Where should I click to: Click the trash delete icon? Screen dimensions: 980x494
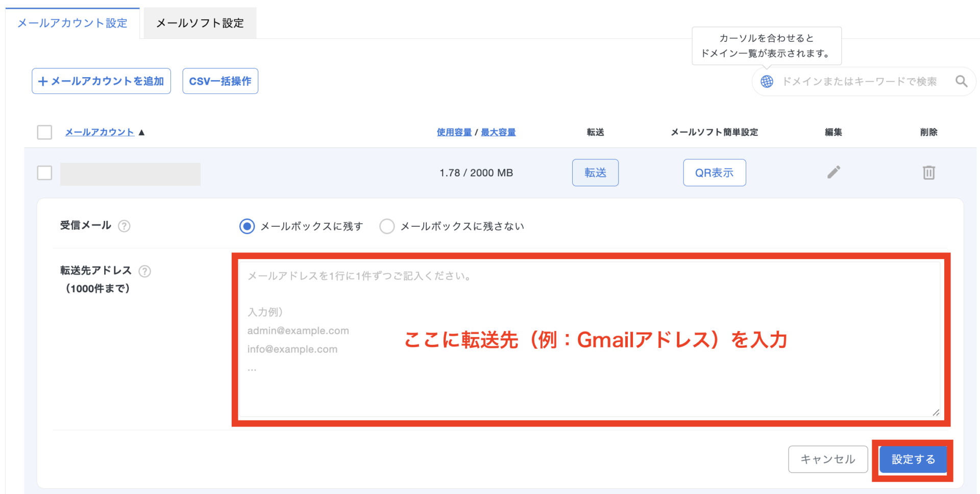[928, 173]
